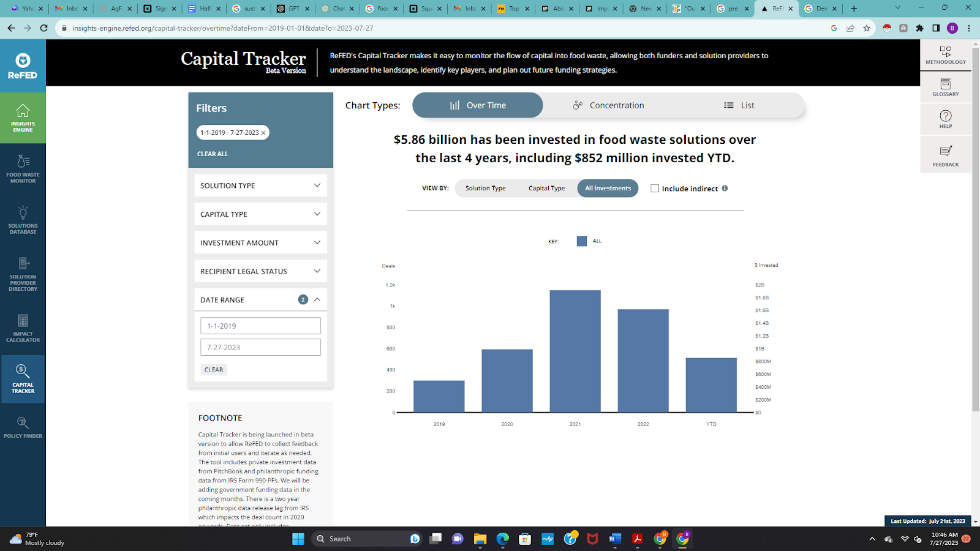Click CLEAR ALL in the Filters panel
This screenshot has height=551, width=980.
click(213, 154)
